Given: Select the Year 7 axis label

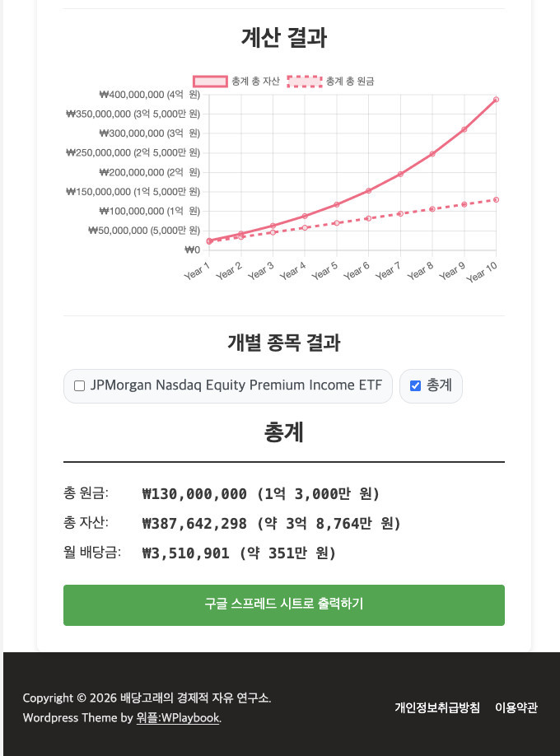Looking at the screenshot, I should click(x=387, y=271).
